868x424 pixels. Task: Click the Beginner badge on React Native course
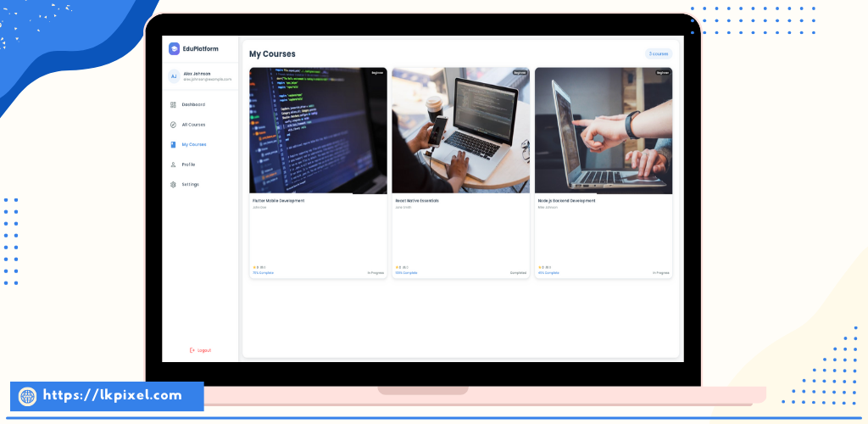tap(520, 73)
